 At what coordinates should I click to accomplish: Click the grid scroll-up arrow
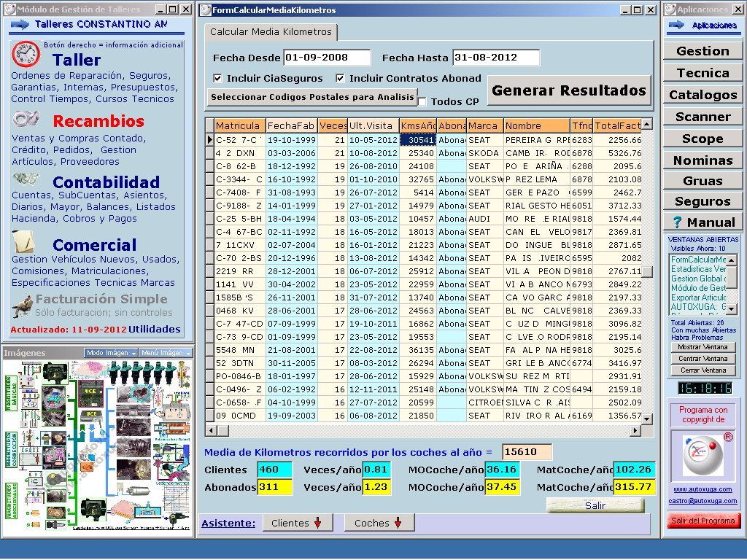(x=646, y=124)
